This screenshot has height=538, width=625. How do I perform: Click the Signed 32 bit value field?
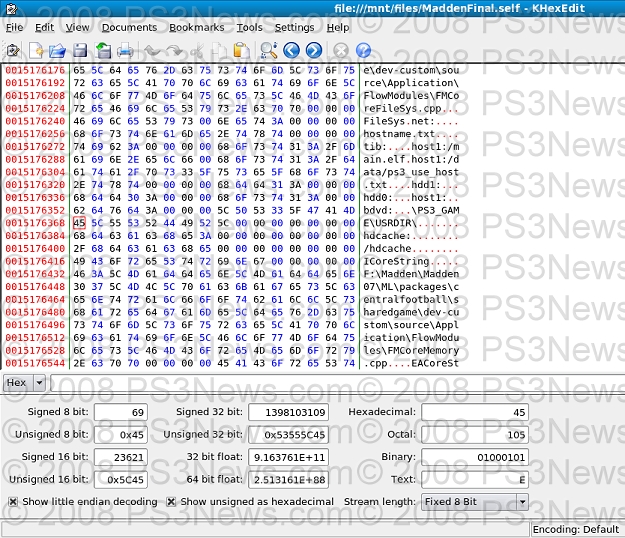point(289,412)
